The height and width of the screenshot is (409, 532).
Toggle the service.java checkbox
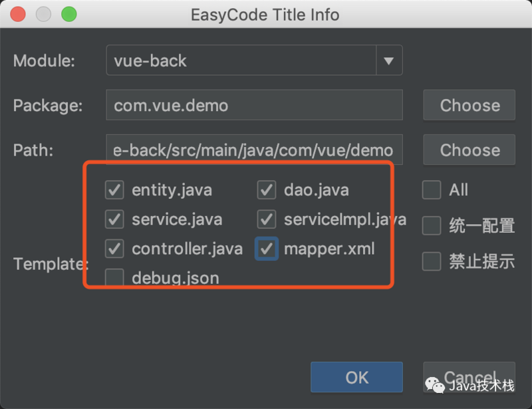tap(115, 219)
